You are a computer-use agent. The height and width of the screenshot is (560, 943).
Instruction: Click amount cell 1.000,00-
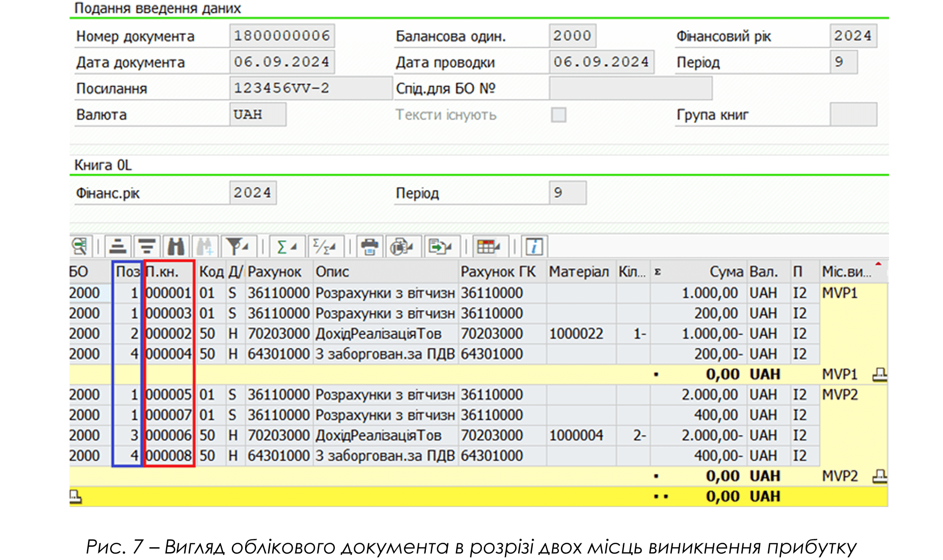click(698, 334)
